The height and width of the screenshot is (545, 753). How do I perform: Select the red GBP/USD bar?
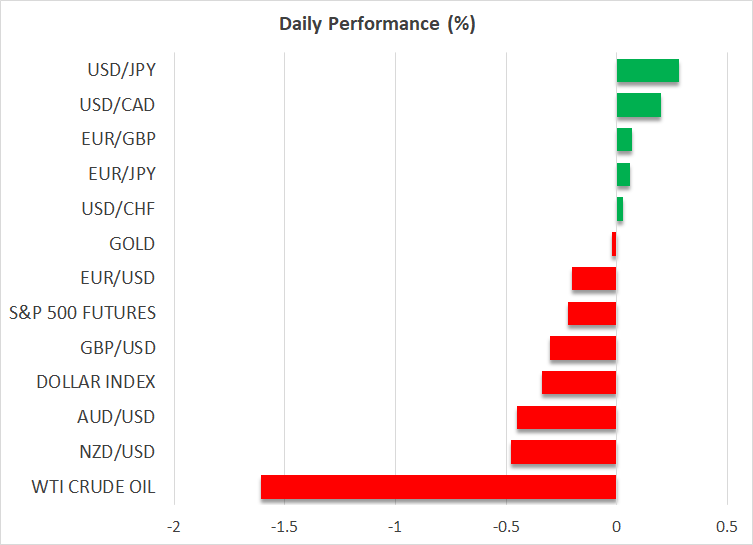click(583, 348)
